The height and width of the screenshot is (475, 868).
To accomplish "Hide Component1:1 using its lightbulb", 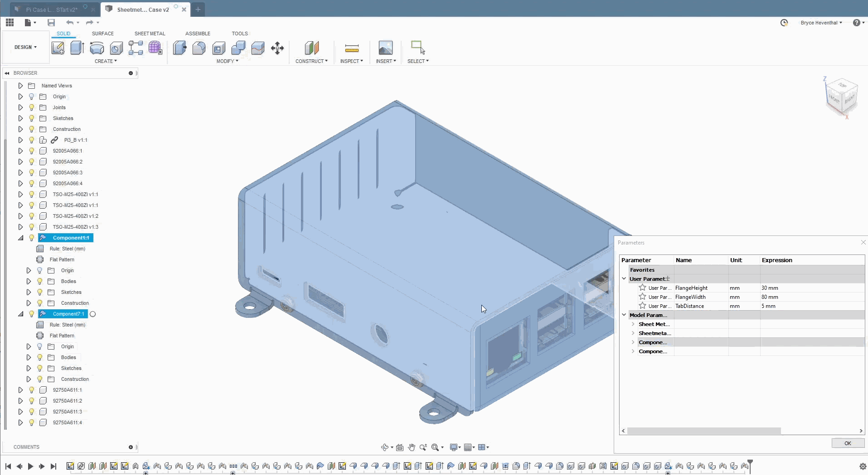I will pos(32,238).
